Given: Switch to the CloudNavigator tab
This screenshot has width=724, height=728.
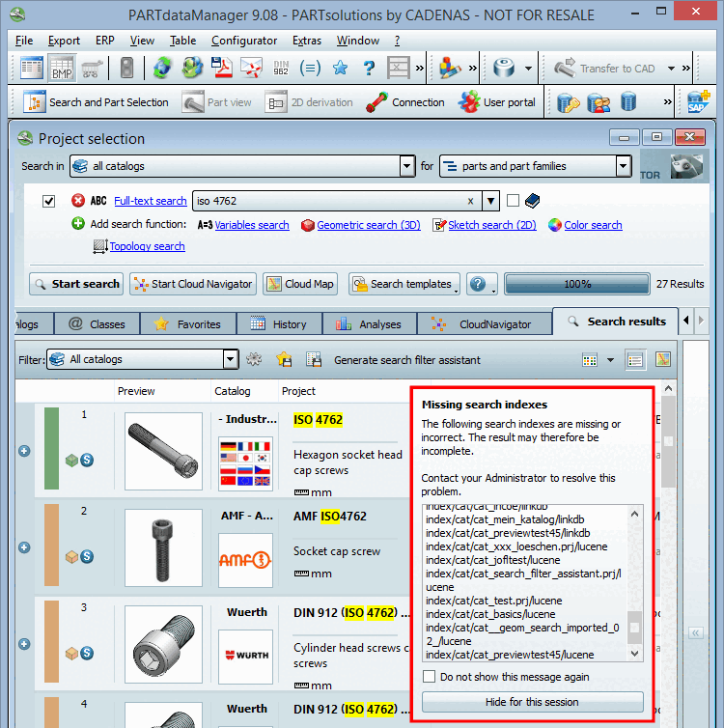Looking at the screenshot, I should click(485, 324).
